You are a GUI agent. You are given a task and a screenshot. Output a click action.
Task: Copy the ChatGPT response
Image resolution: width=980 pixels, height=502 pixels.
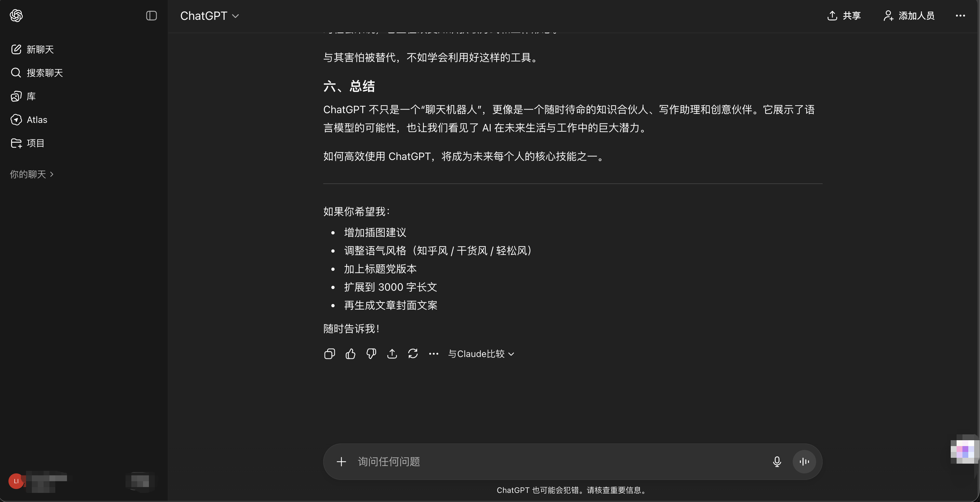[x=329, y=354]
